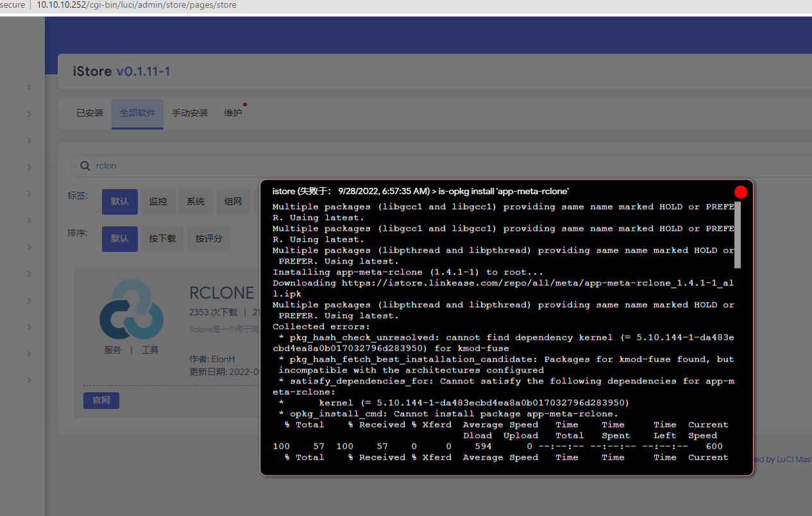Click the 官网 button on rclone card
This screenshot has height=516, width=812.
pos(101,400)
